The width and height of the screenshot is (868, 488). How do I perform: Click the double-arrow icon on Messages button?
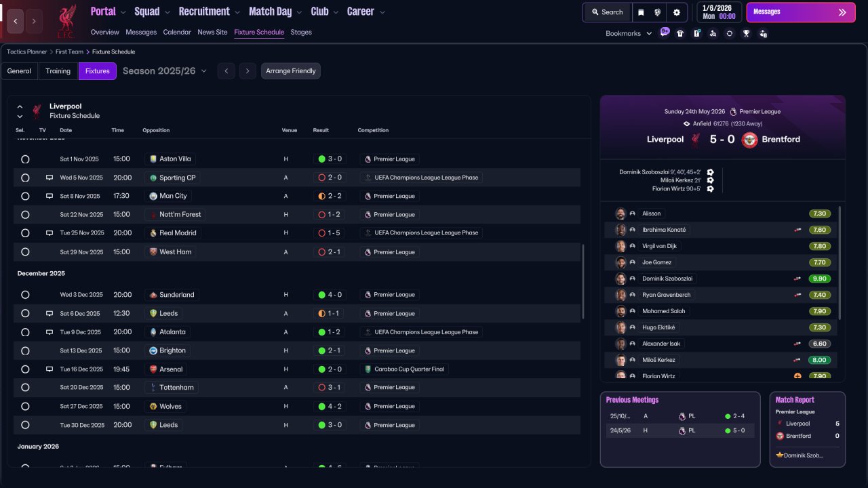pos(842,12)
